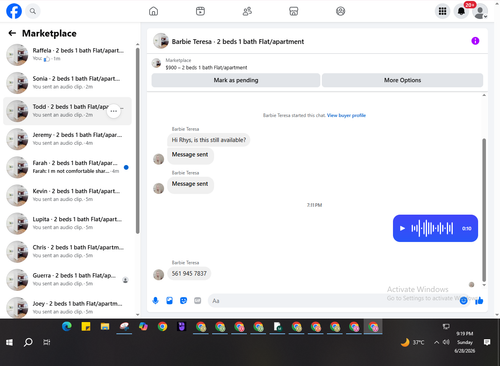Click the phone number 561 945 7837 message
The height and width of the screenshot is (366, 500).
pyautogui.click(x=189, y=274)
